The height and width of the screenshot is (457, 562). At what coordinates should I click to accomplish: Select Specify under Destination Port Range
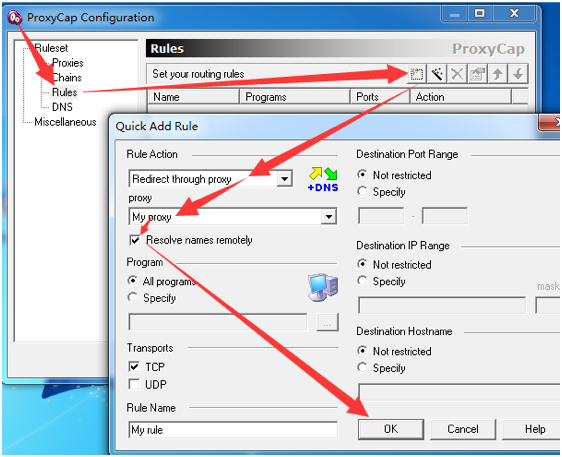(362, 191)
